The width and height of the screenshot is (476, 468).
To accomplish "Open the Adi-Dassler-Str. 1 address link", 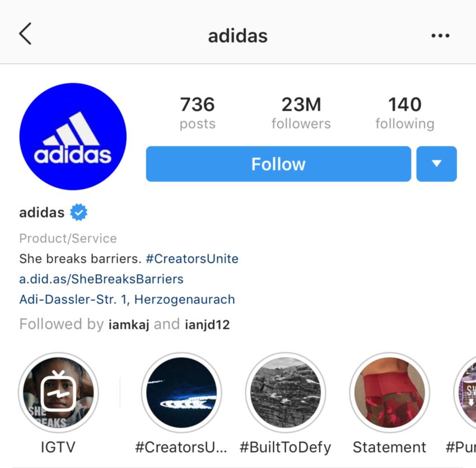I will coord(127,299).
